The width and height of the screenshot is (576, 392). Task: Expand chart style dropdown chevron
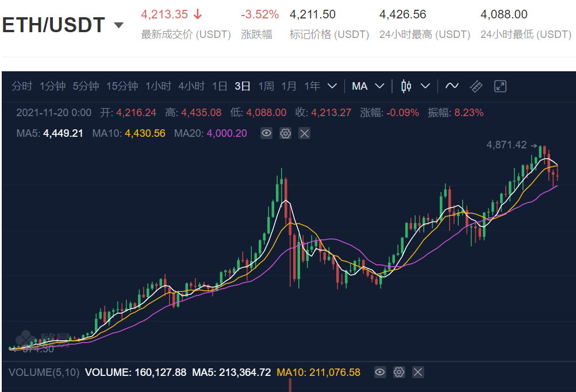coord(425,86)
